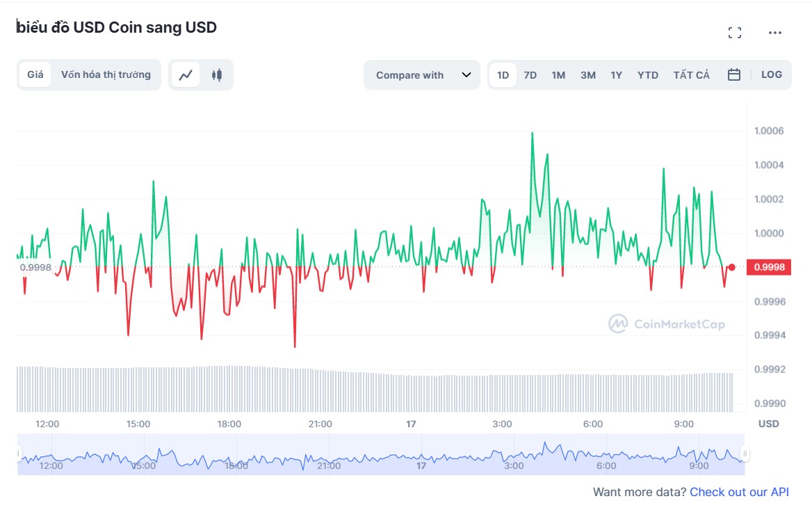The height and width of the screenshot is (517, 812).
Task: Show the YTD time range
Action: 647,75
